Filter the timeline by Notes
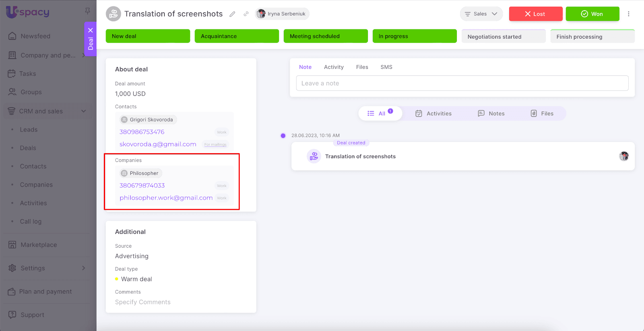Image resolution: width=644 pixels, height=331 pixels. (x=491, y=114)
